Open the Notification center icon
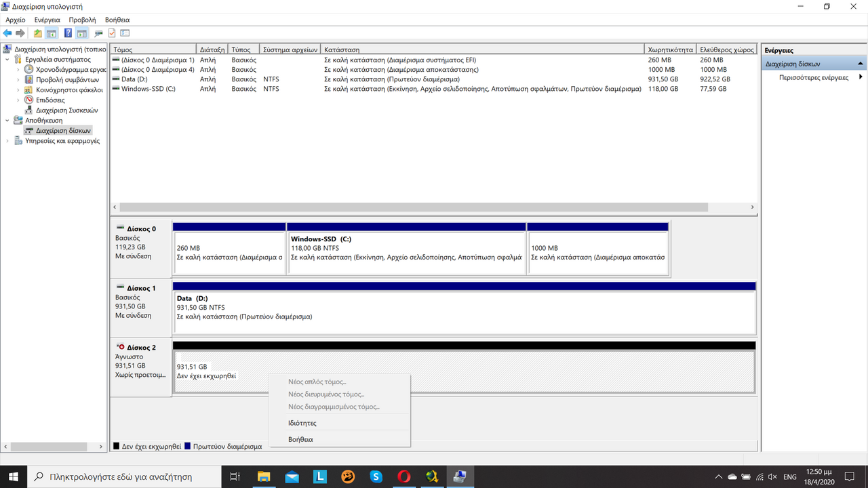The height and width of the screenshot is (488, 868). (850, 476)
